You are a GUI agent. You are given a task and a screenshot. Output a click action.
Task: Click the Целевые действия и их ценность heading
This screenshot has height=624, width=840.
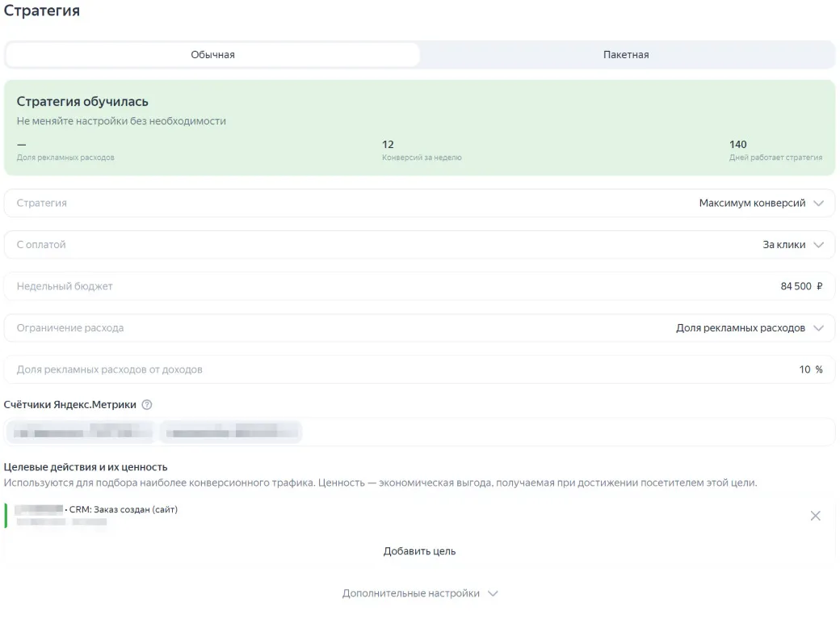pyautogui.click(x=86, y=467)
